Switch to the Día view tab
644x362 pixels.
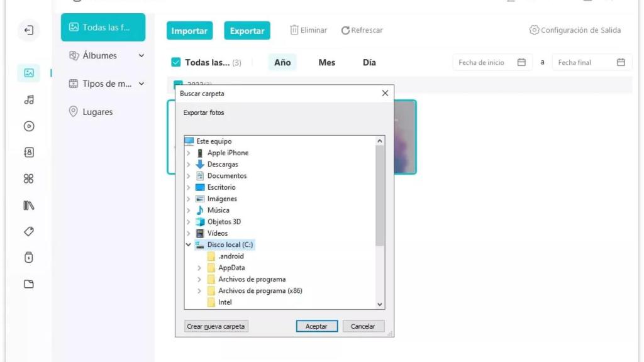coord(369,63)
